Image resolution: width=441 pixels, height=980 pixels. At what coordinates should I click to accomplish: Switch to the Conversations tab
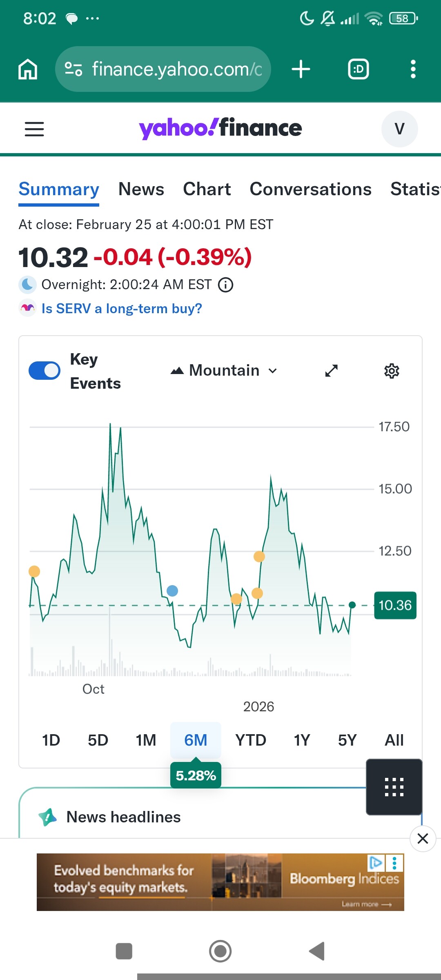[x=310, y=189]
